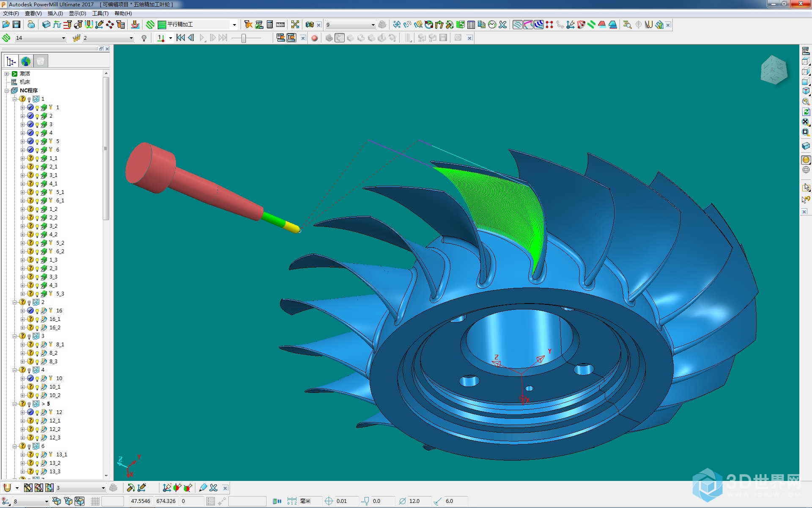Collapse the NC程序 tree node

click(7, 91)
